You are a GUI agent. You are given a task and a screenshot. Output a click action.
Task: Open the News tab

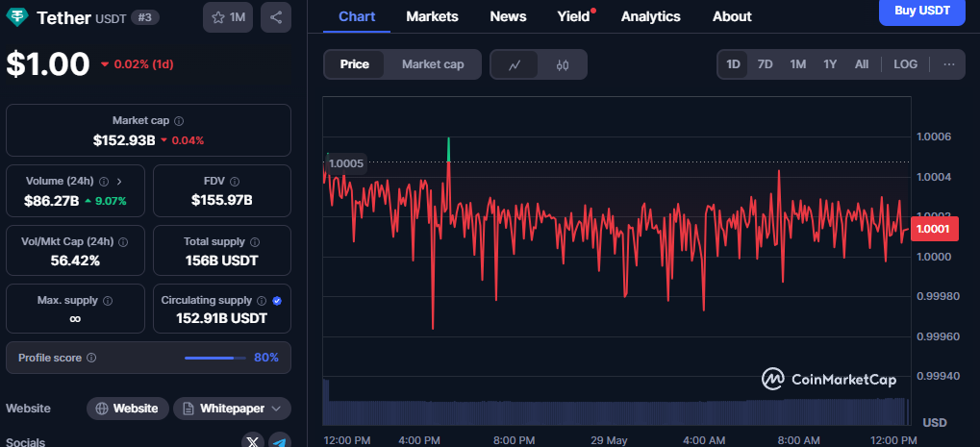click(508, 17)
